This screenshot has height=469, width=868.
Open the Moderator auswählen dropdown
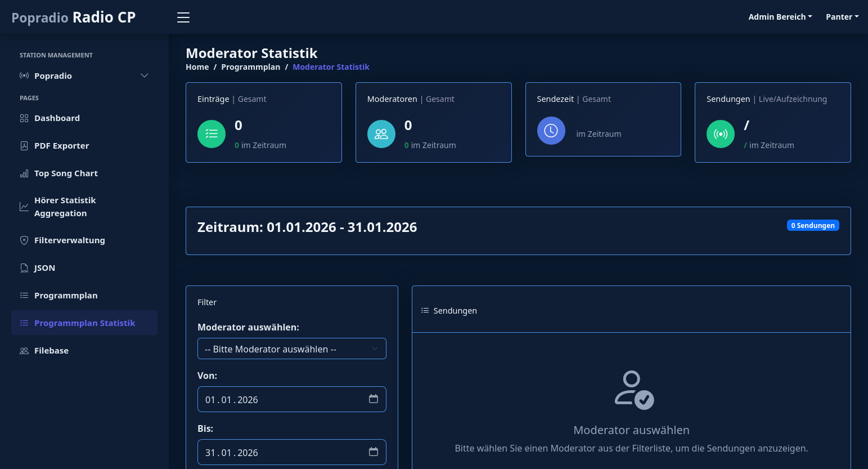click(291, 349)
